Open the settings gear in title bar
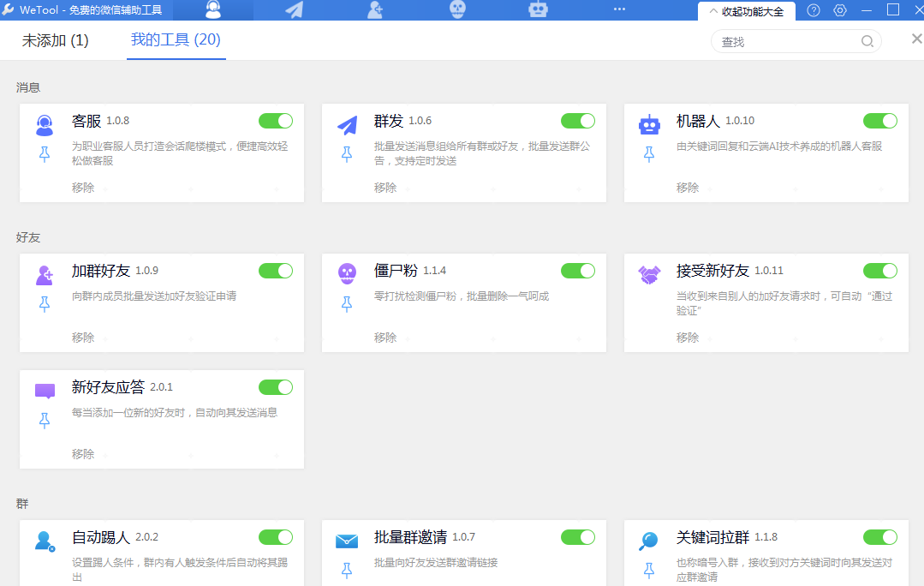The height and width of the screenshot is (586, 924). pos(839,11)
